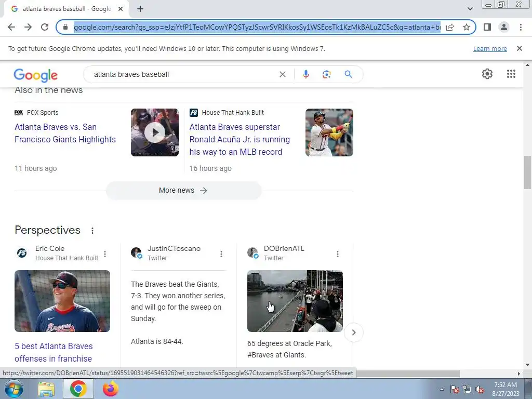Viewport: 532px width, 399px height.
Task: Share this page from address bar
Action: (x=450, y=27)
